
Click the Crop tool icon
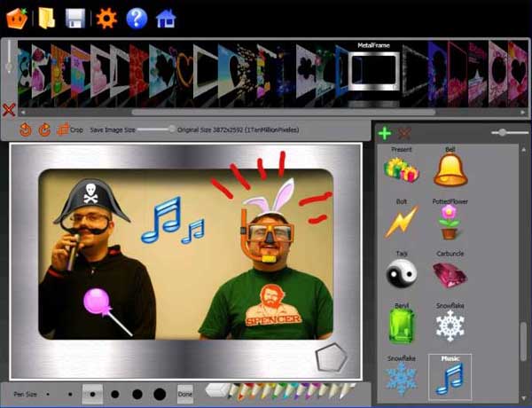pos(63,129)
